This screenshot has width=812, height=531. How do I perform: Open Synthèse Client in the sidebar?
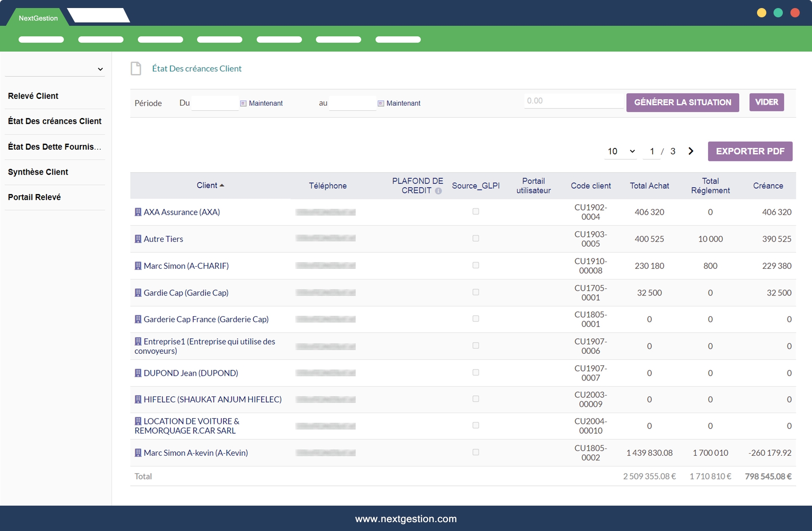click(38, 172)
